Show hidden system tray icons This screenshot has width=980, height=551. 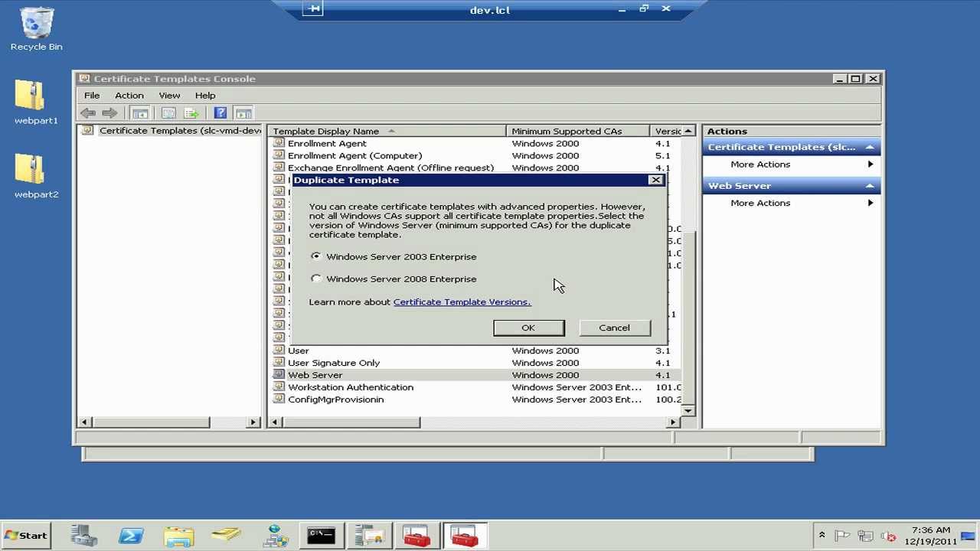[822, 536]
